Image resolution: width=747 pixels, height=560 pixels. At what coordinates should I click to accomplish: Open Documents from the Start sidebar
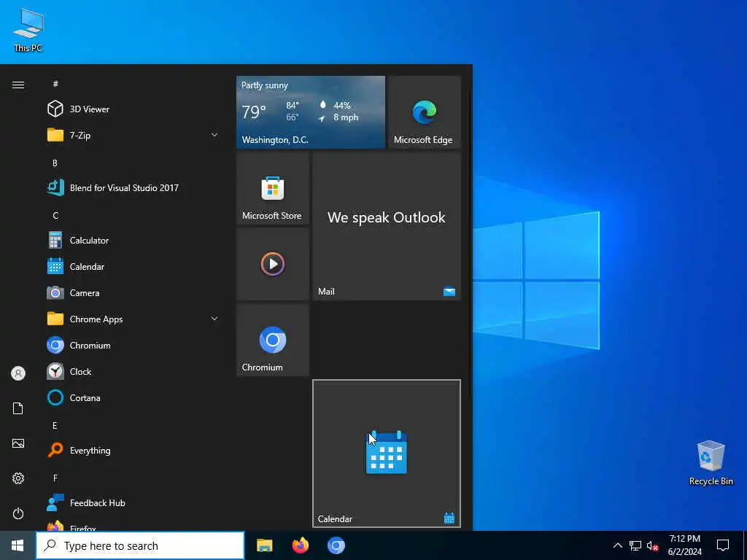coord(18,408)
